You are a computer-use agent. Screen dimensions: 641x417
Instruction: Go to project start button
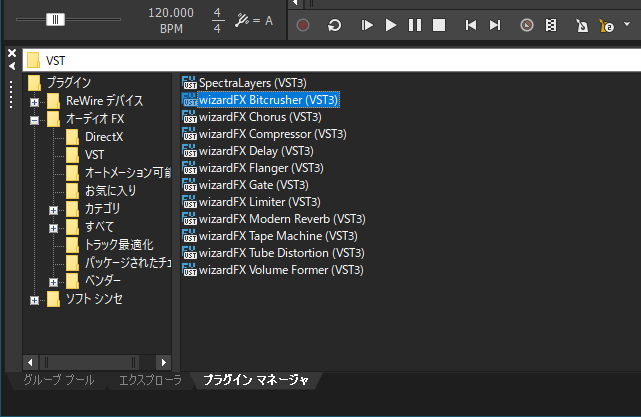coord(471,25)
